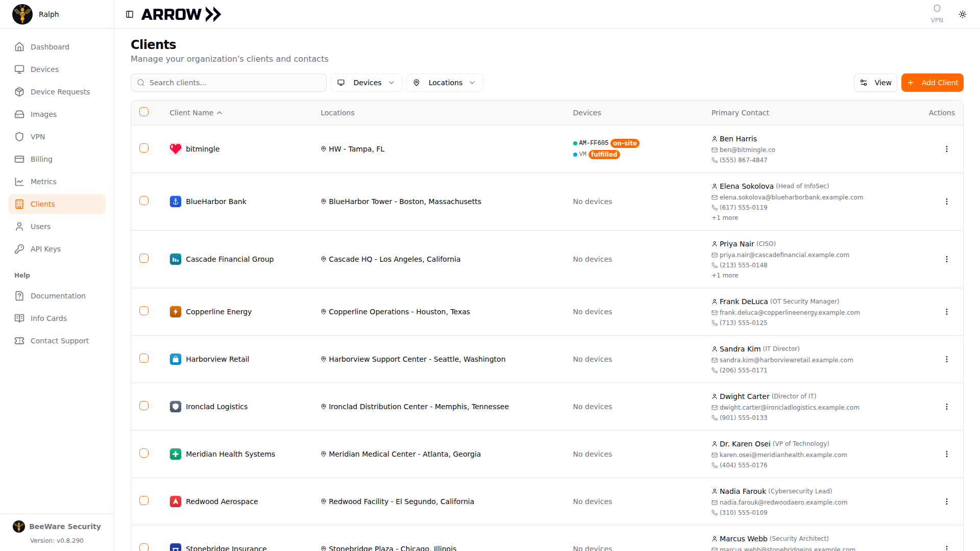This screenshot has height=551, width=980.
Task: Open Device Requests in sidebar
Action: 57,92
